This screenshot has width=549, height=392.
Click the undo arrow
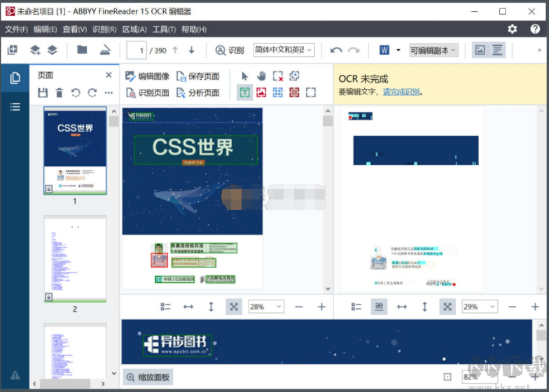pos(336,50)
